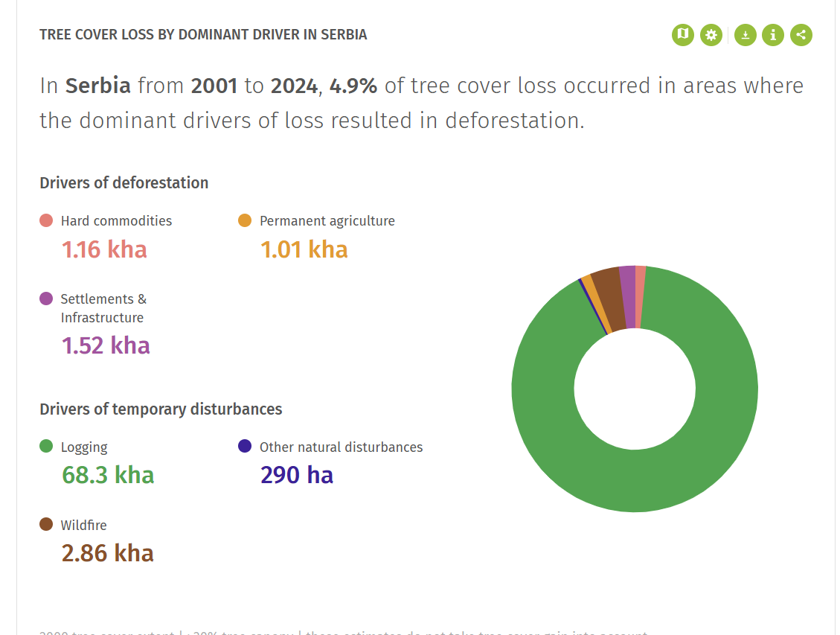Click the 68.3 kha Logging value
This screenshot has height=635, width=840.
tap(108, 475)
